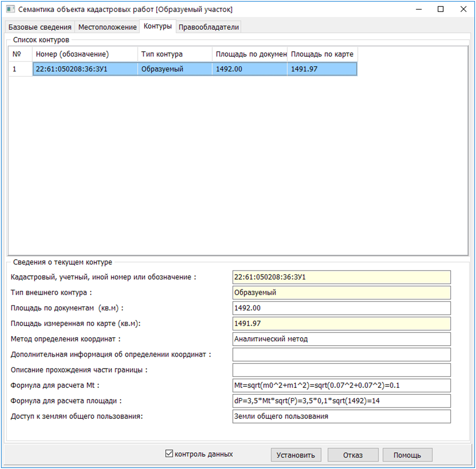Toggle the «контроль данных» checkbox
The height and width of the screenshot is (469, 476).
(x=169, y=454)
